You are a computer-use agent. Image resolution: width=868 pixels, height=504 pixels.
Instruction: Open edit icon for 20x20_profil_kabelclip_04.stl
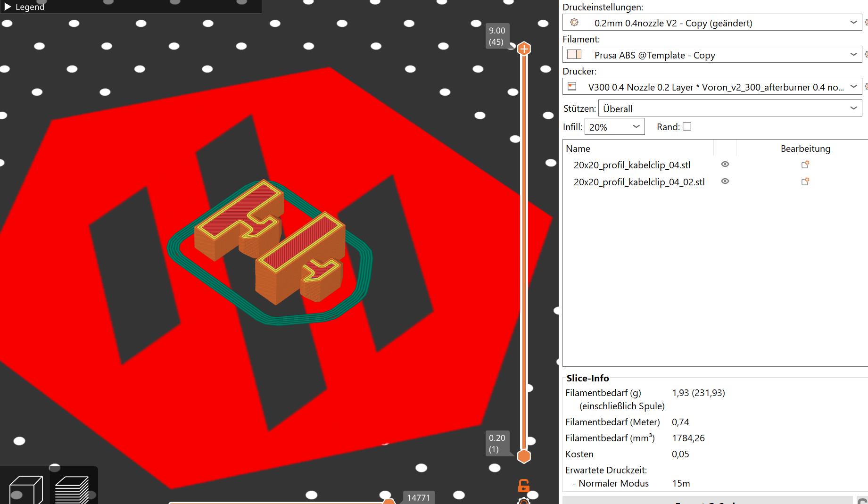805,165
